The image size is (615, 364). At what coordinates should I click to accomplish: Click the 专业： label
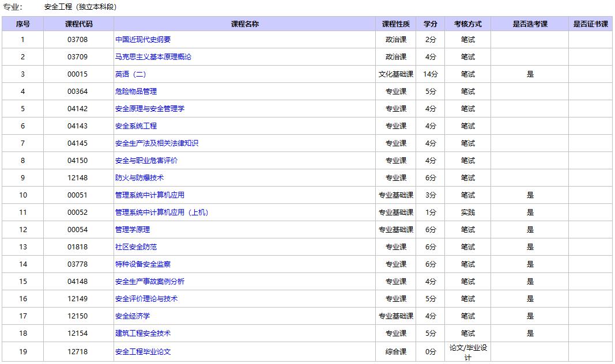pos(13,7)
